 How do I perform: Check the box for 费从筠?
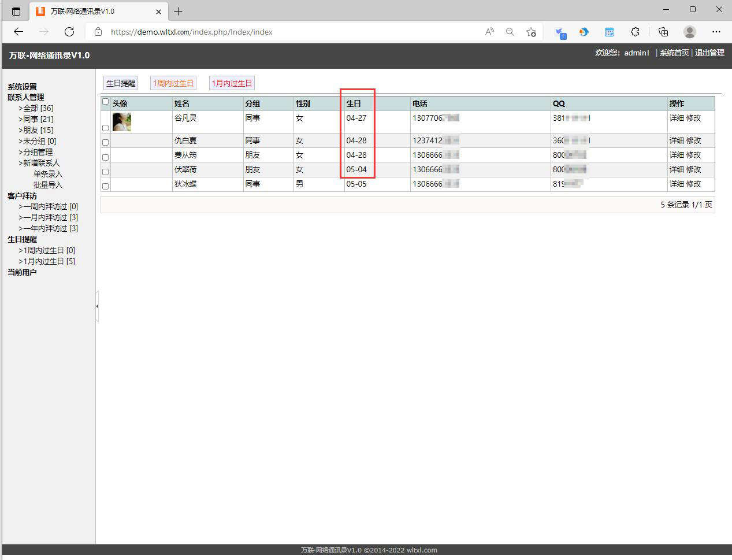(105, 157)
